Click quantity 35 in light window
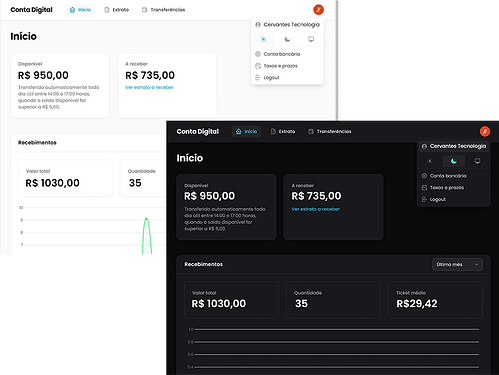 pos(135,183)
